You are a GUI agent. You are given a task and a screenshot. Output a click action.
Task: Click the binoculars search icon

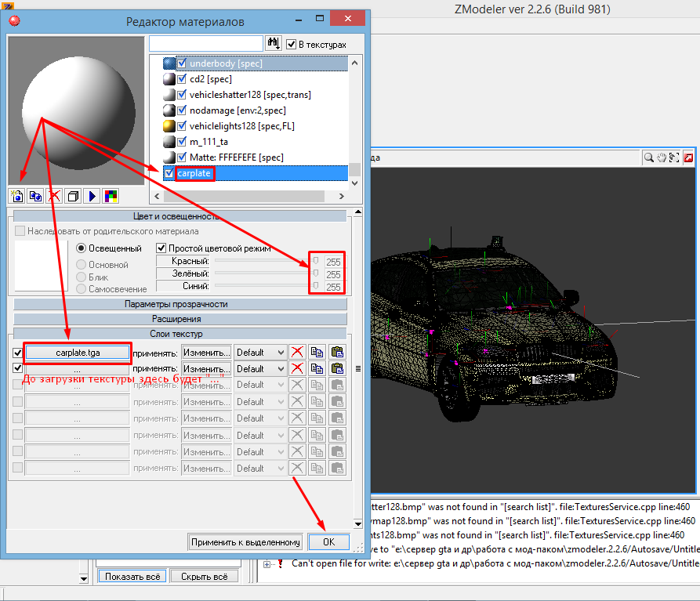(x=274, y=44)
